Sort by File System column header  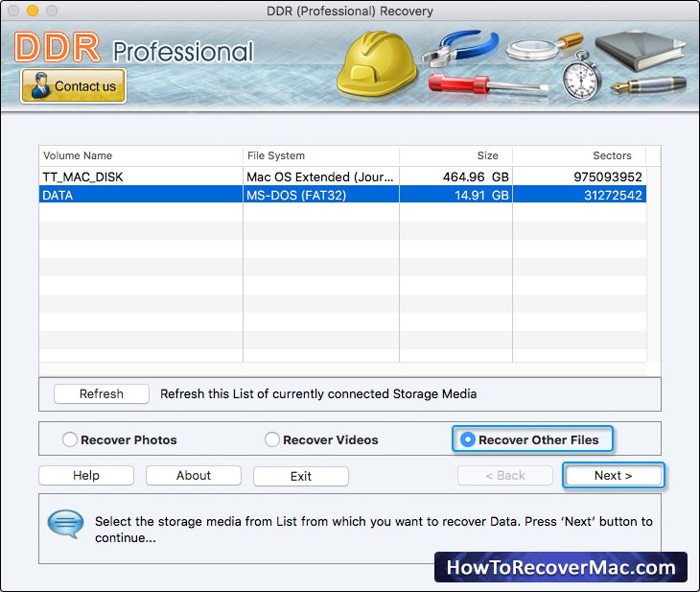click(x=321, y=155)
